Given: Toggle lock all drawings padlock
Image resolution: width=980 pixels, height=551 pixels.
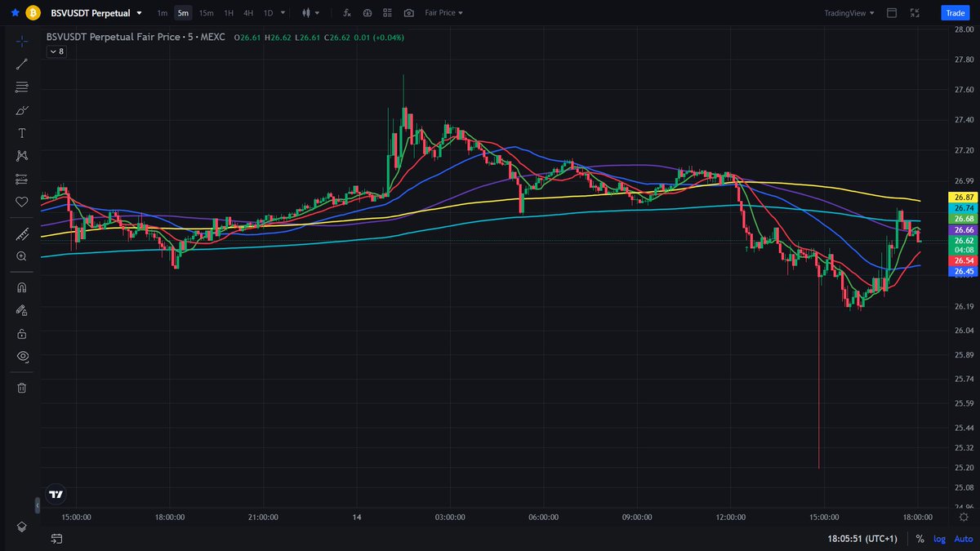Looking at the screenshot, I should [x=22, y=333].
